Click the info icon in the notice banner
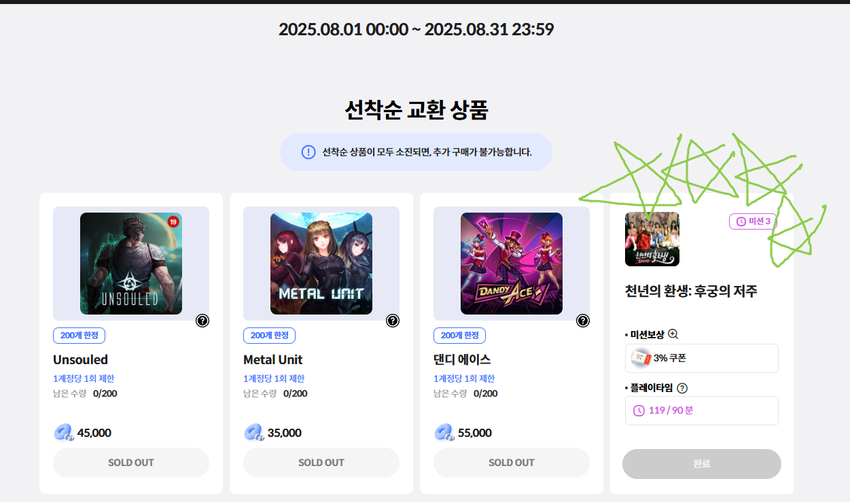Screen dimensions: 850x502 pyautogui.click(x=308, y=152)
